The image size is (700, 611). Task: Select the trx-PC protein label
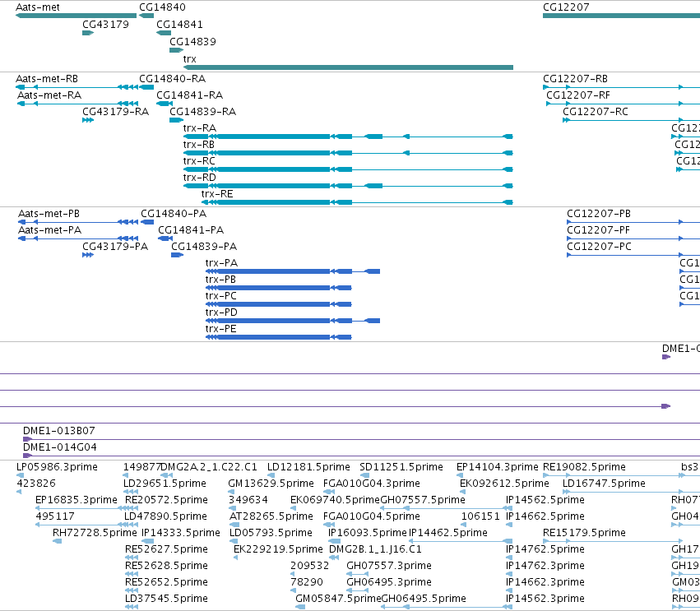(x=221, y=296)
